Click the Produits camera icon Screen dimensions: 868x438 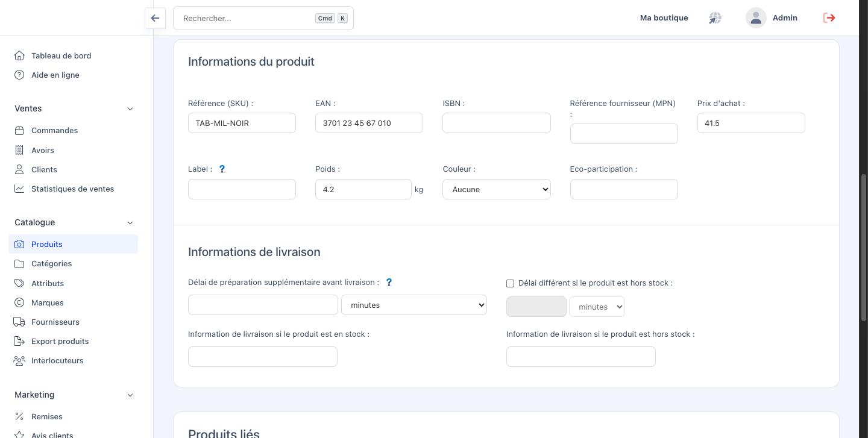[19, 244]
